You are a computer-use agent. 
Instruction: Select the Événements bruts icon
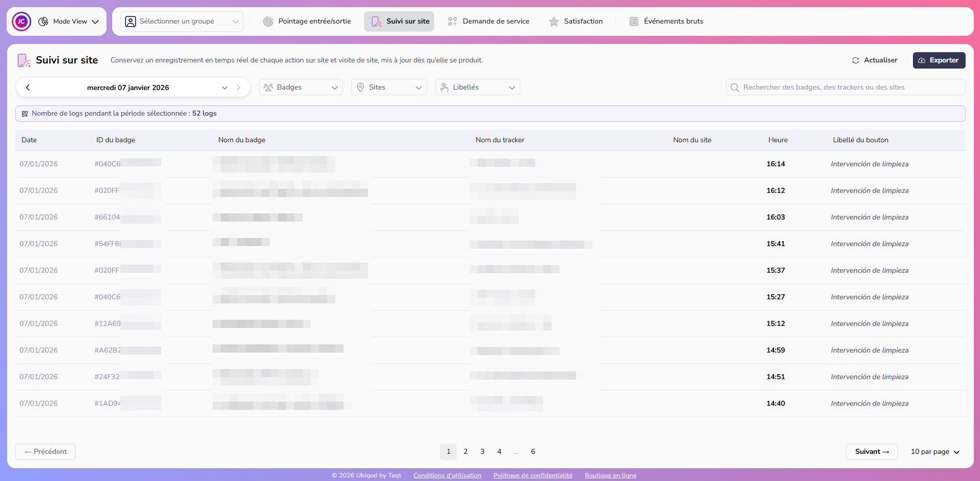(x=635, y=21)
